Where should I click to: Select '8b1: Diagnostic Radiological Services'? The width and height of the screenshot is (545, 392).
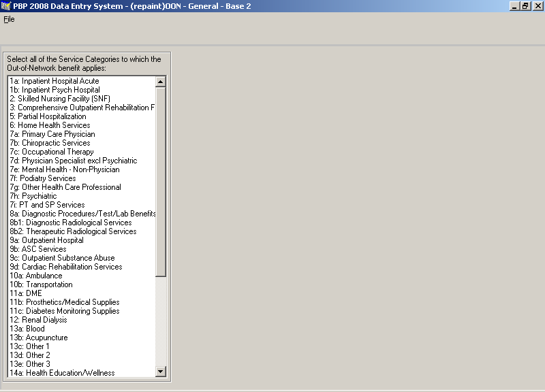(x=82, y=223)
